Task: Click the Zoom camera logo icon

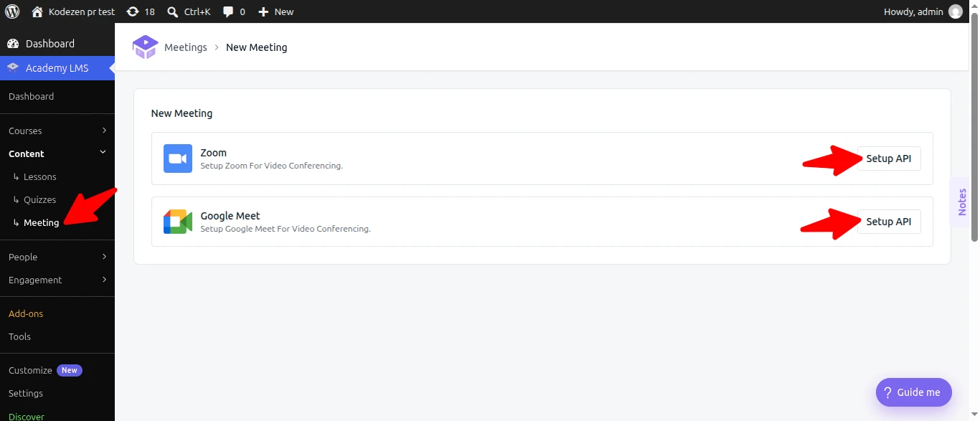Action: [178, 159]
